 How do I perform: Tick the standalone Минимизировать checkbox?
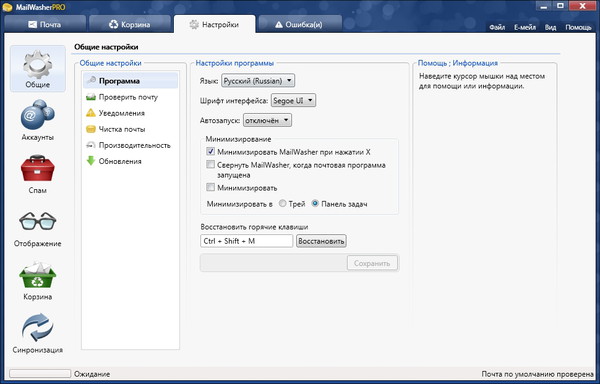(x=210, y=187)
